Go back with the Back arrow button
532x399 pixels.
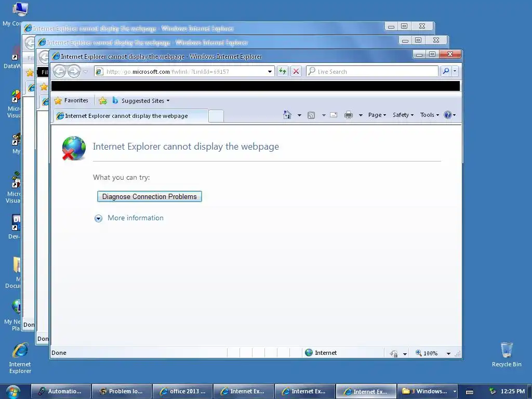click(x=60, y=72)
